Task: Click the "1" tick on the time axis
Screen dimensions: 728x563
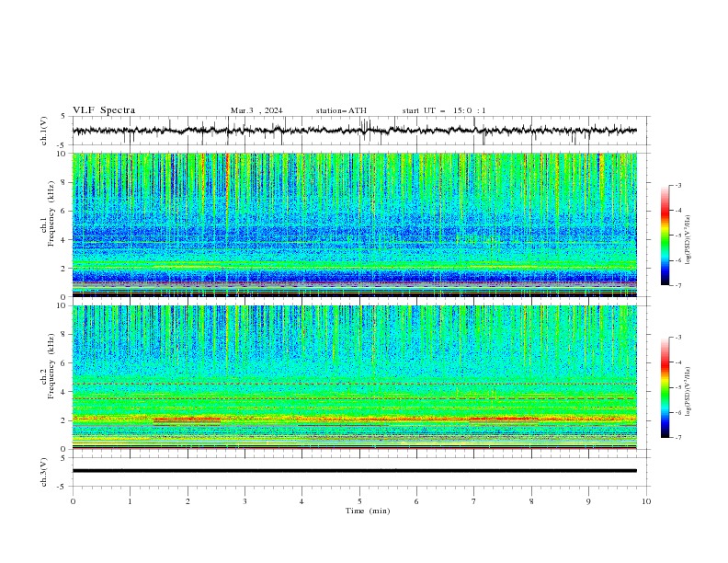Action: [130, 501]
